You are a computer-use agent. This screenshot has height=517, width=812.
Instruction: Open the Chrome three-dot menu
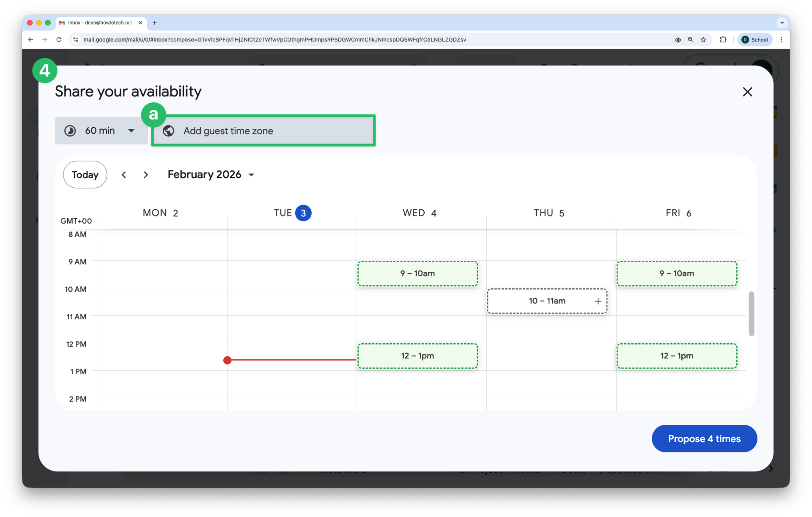[x=782, y=39]
